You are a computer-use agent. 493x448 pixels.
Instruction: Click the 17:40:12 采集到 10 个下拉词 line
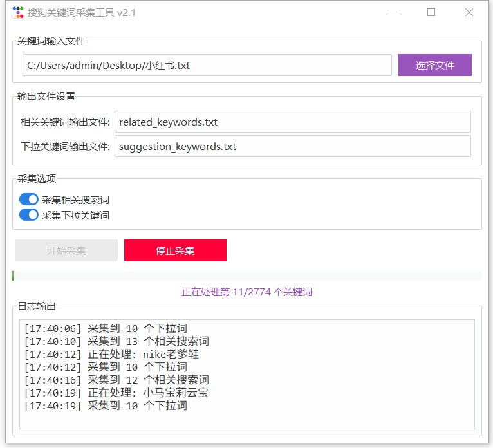point(106,367)
